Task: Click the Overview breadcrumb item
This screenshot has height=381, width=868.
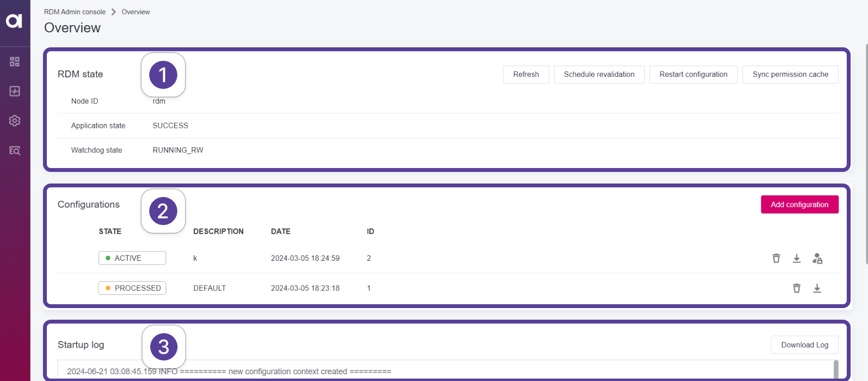Action: click(136, 12)
